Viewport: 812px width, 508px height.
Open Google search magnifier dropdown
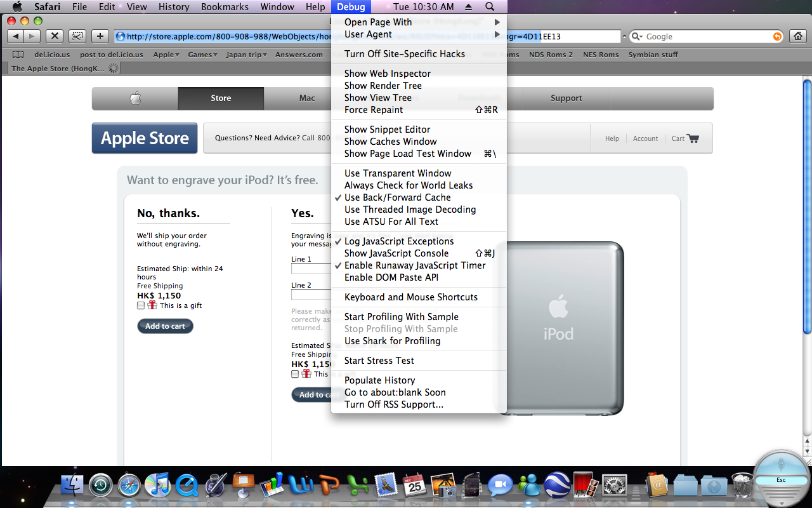point(637,37)
